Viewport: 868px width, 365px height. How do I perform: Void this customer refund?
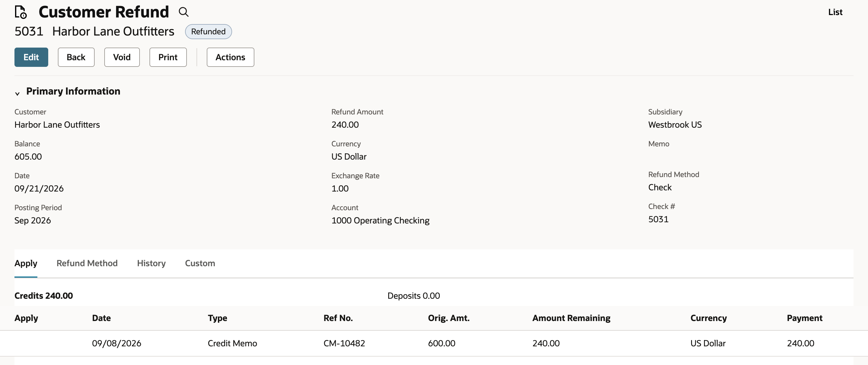[122, 57]
